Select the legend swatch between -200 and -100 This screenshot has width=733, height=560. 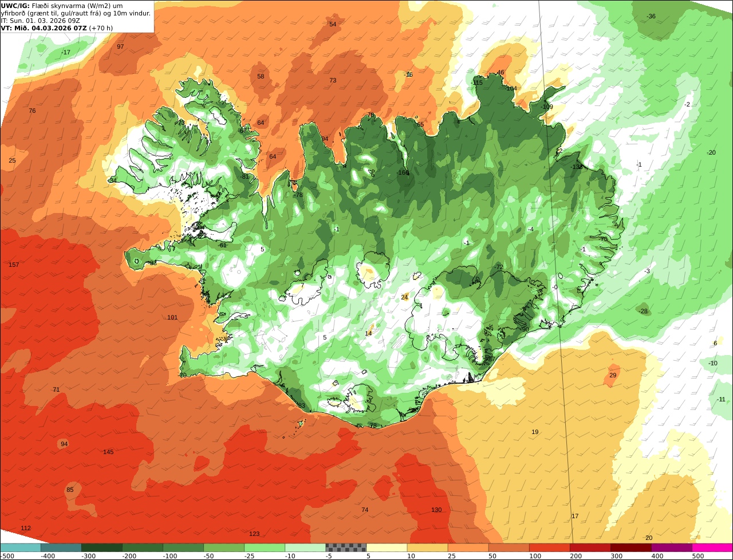click(142, 547)
